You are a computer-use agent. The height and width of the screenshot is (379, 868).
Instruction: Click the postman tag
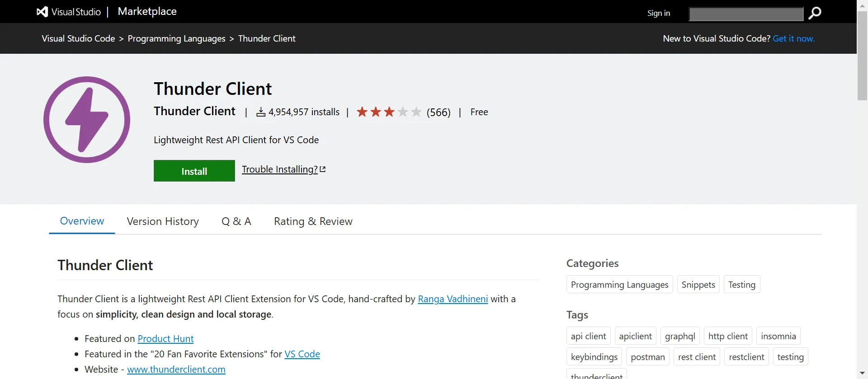[647, 357]
